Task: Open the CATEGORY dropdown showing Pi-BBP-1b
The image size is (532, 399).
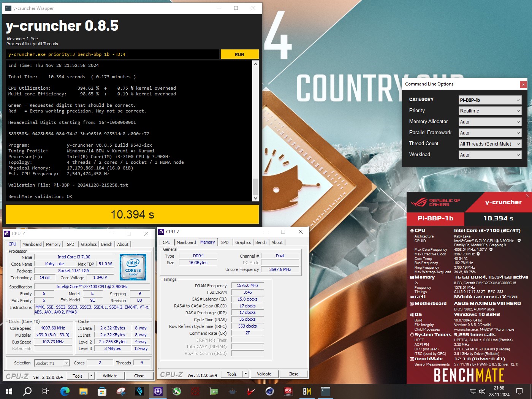Action: pyautogui.click(x=490, y=100)
